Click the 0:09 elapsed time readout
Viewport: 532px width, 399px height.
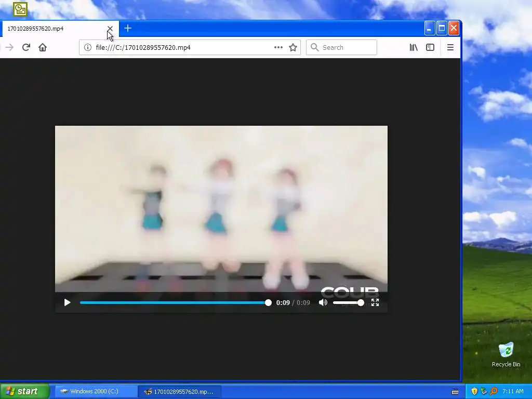(283, 303)
